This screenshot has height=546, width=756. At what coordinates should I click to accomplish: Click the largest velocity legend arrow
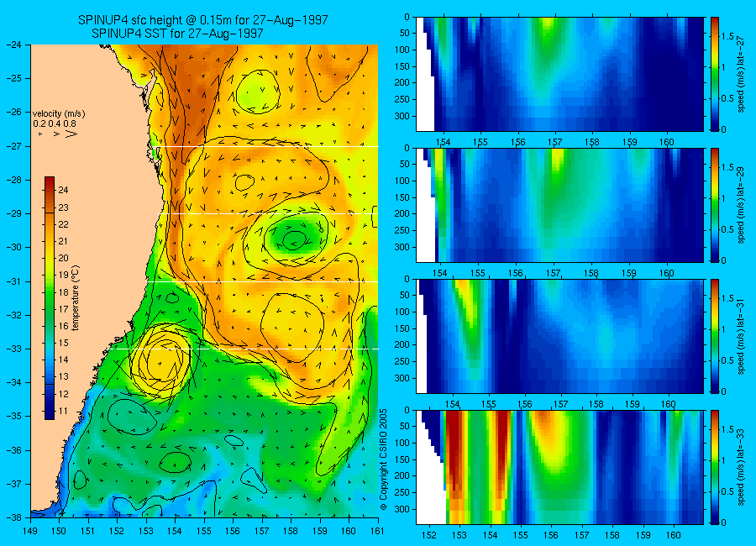pyautogui.click(x=71, y=134)
